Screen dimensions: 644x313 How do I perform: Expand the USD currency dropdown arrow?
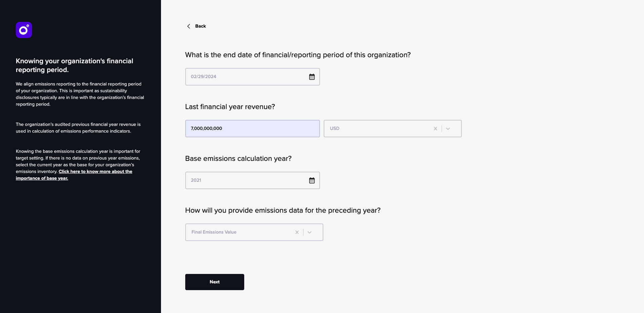tap(448, 129)
